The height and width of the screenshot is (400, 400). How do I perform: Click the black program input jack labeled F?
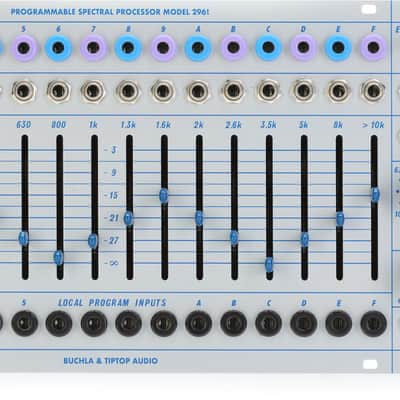(x=374, y=323)
